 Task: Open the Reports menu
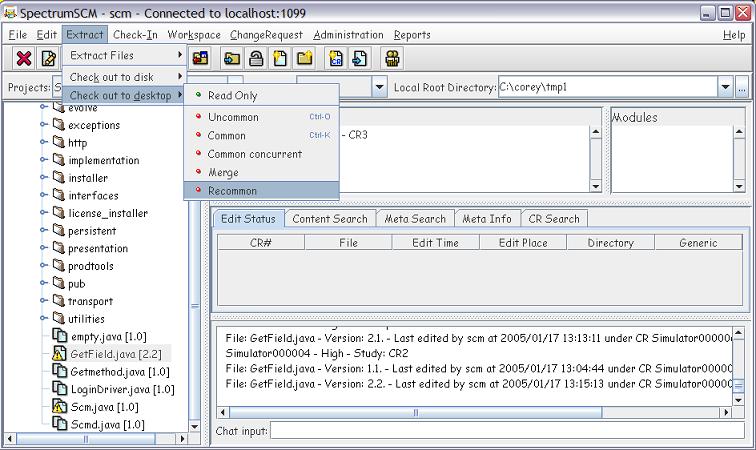coord(412,35)
